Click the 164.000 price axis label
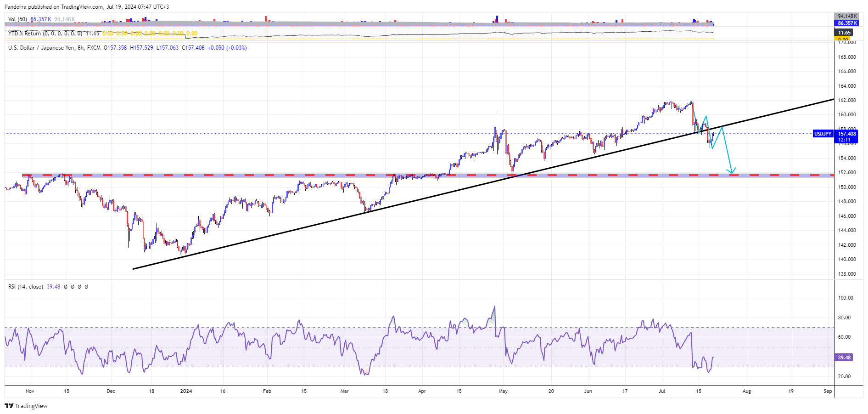 847,86
